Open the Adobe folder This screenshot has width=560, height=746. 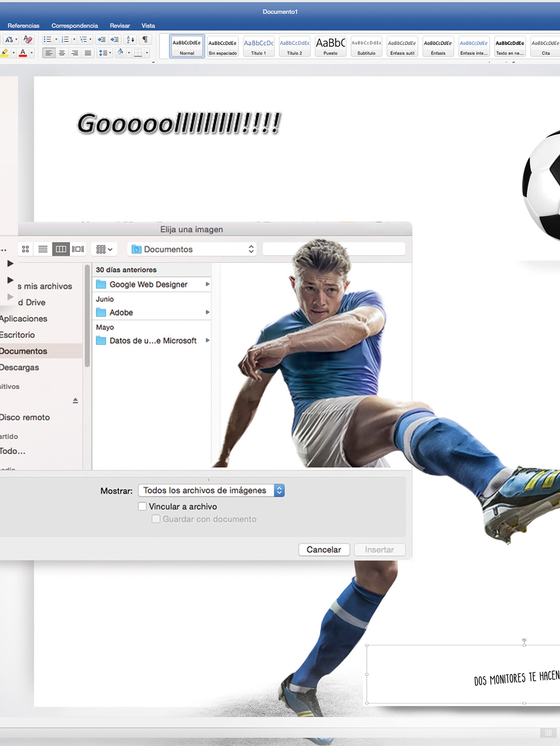pos(152,313)
